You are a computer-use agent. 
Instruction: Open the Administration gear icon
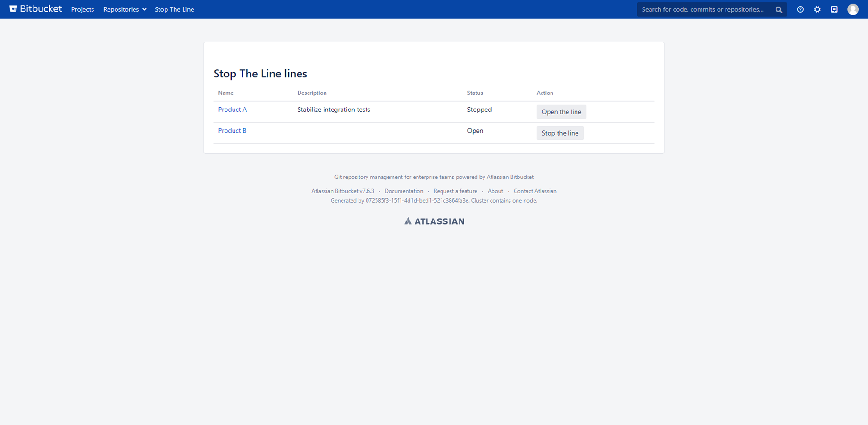coord(817,9)
